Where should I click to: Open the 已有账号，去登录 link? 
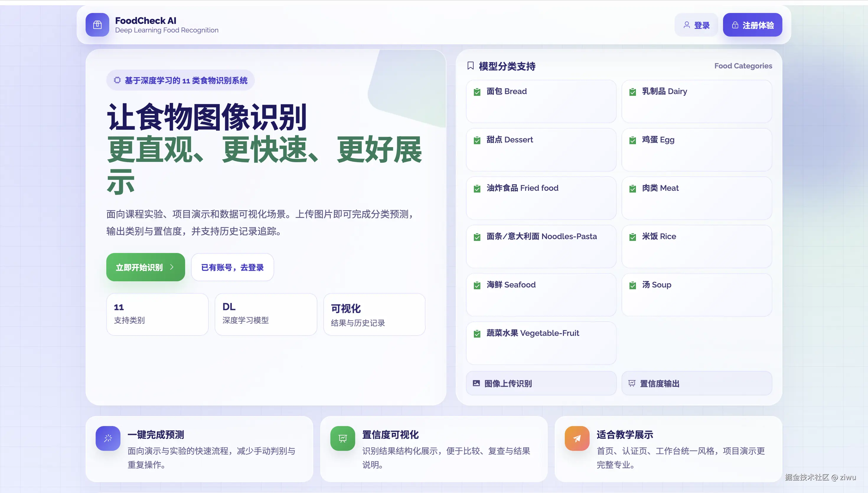coord(233,267)
